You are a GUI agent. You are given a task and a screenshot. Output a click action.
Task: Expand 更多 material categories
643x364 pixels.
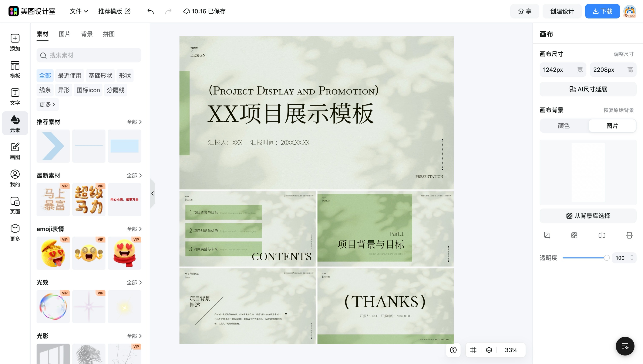[48, 104]
